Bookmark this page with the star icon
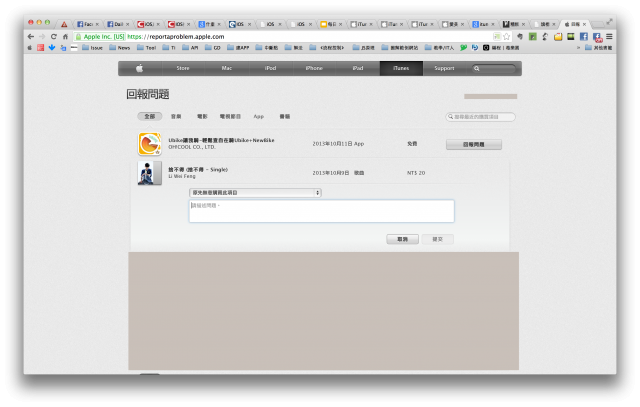Image resolution: width=640 pixels, height=407 pixels. tap(507, 36)
